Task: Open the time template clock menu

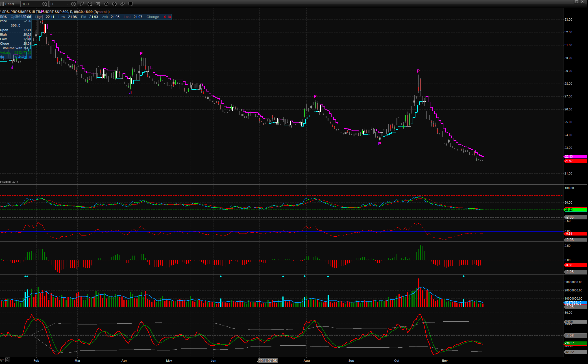Action: pos(73,4)
